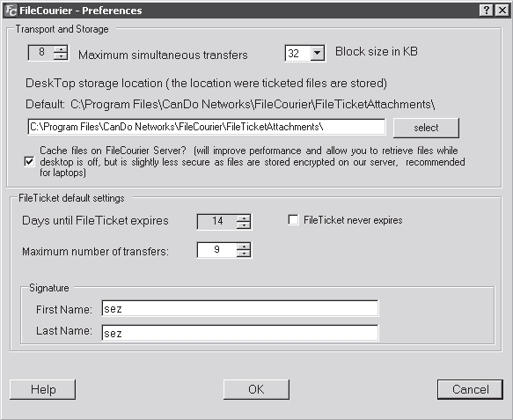This screenshot has width=513, height=420.
Task: Click the Last Name signature field
Action: pos(240,333)
